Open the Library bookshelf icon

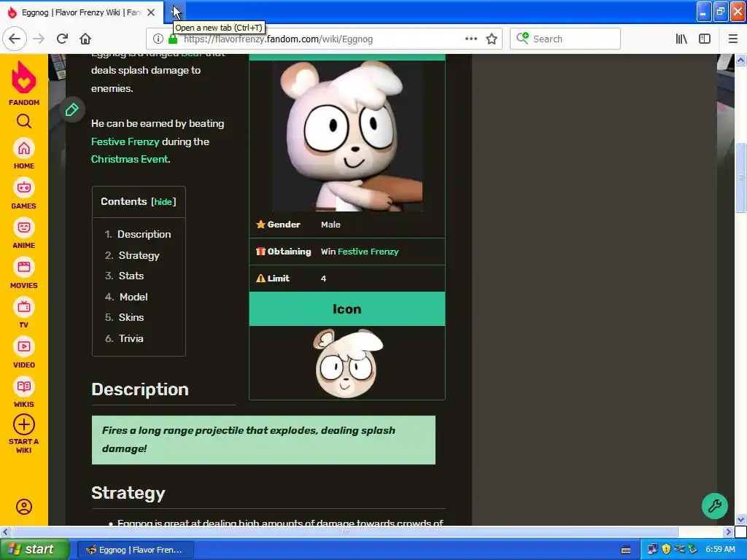coord(681,39)
